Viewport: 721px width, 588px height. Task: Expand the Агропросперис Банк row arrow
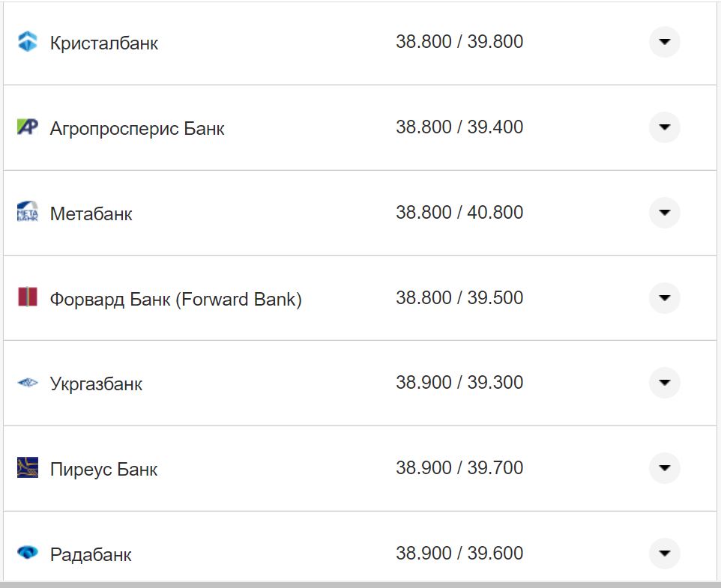pyautogui.click(x=664, y=127)
